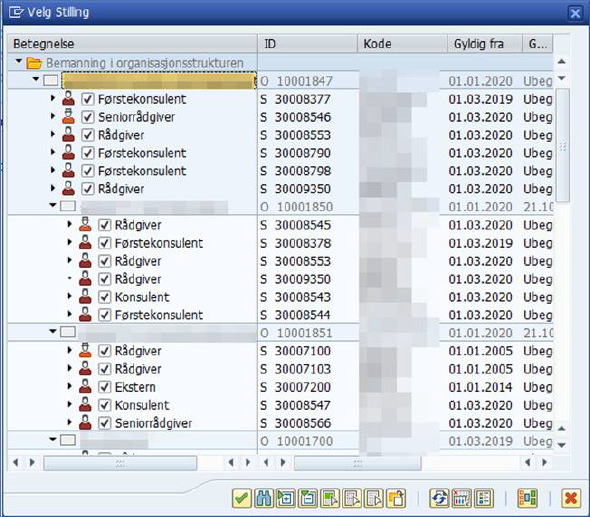The image size is (590, 517).
Task: Click the expand subtree toolbar icon
Action: coord(286,499)
